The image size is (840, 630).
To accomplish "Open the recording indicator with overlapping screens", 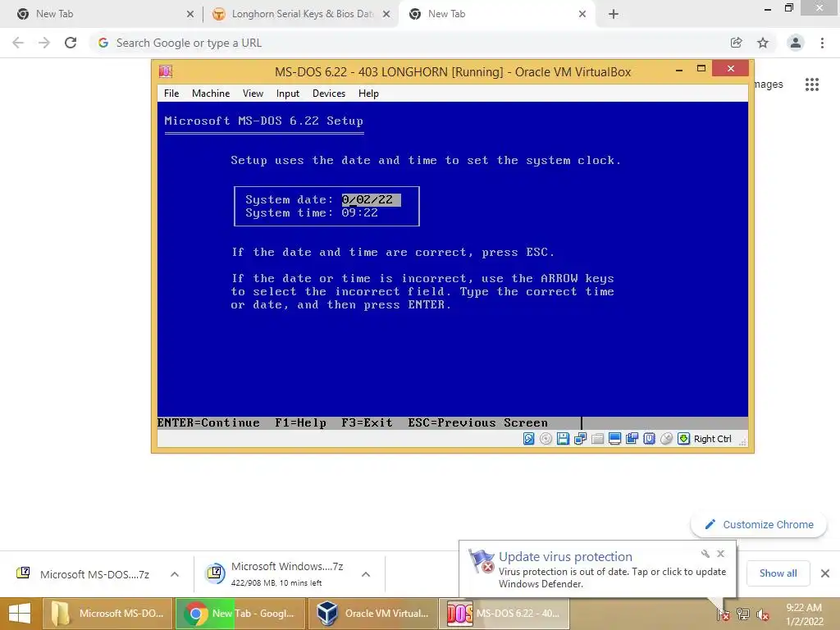I will point(632,439).
